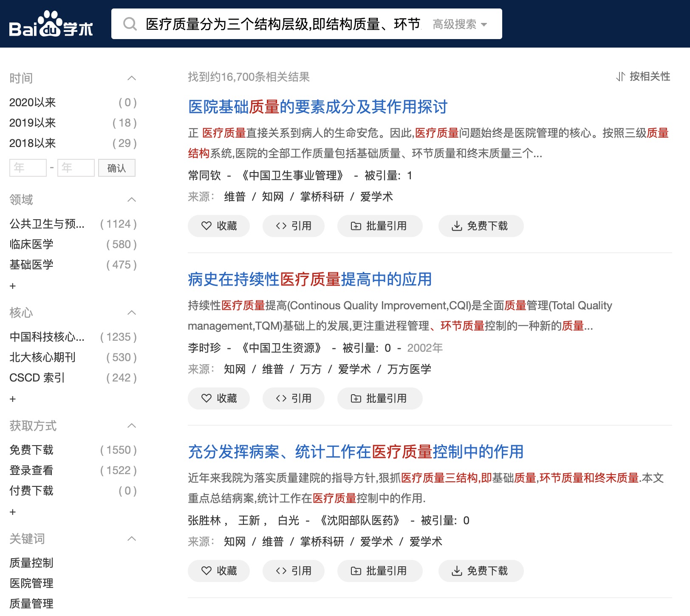The height and width of the screenshot is (616, 690).
Task: Select the 质量控制 keyword filter
Action: [x=31, y=563]
